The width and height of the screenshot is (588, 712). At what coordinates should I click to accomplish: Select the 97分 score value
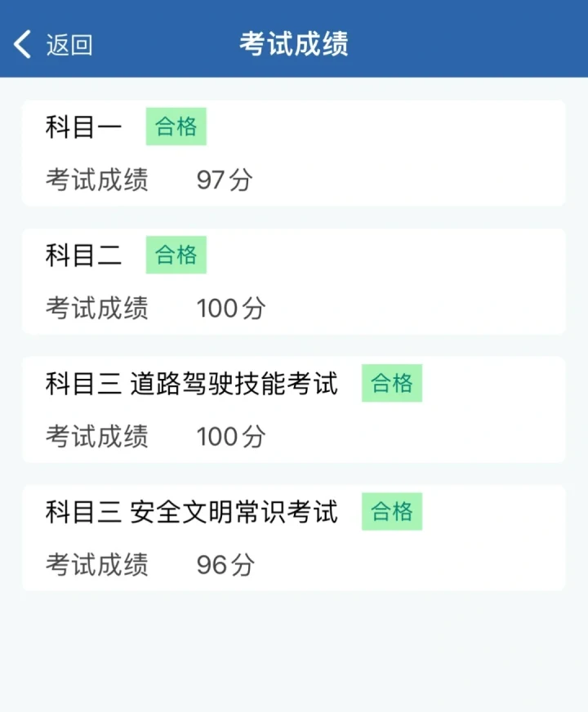pos(225,180)
